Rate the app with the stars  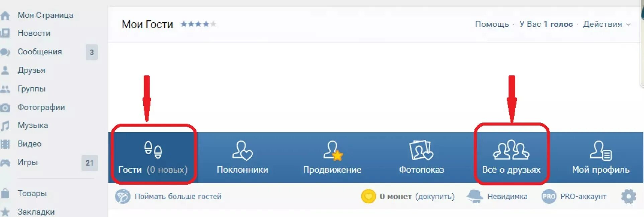[x=198, y=24]
